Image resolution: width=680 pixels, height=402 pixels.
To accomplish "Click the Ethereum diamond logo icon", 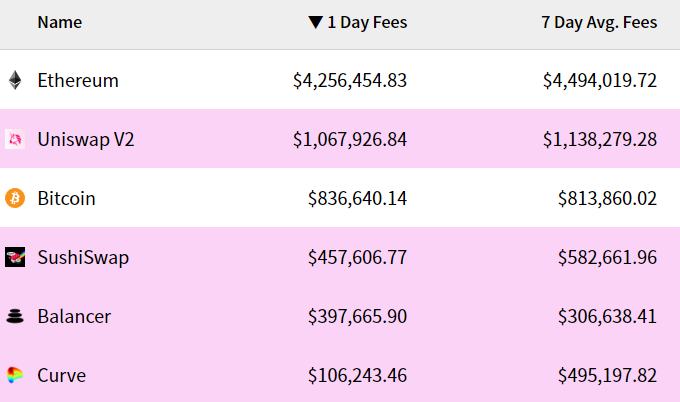I will 14,80.
